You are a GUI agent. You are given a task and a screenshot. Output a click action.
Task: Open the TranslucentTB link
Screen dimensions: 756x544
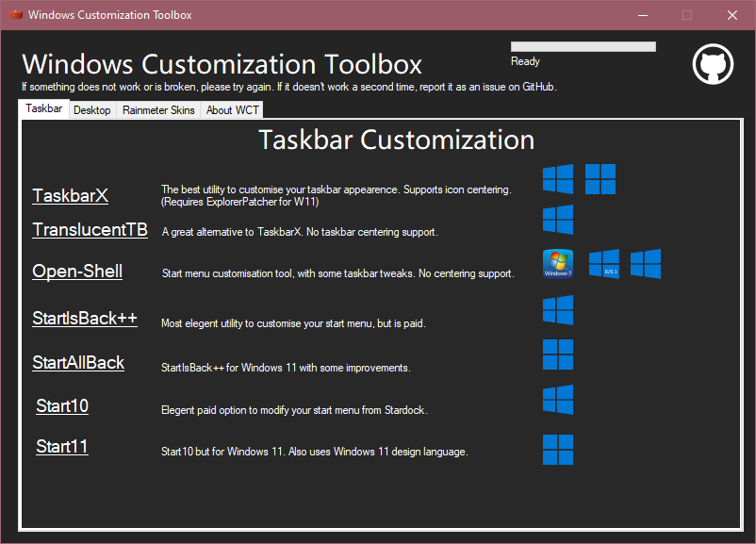point(90,229)
